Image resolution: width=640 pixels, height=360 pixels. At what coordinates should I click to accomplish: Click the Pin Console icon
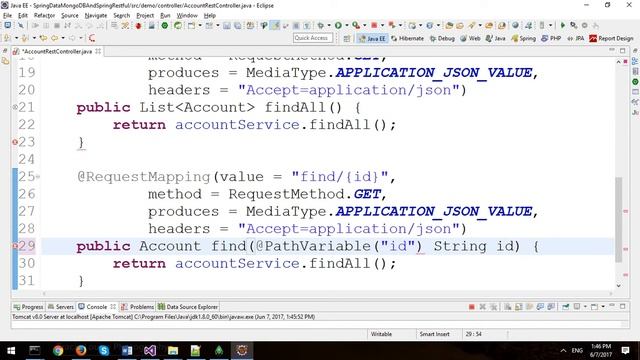(x=565, y=307)
